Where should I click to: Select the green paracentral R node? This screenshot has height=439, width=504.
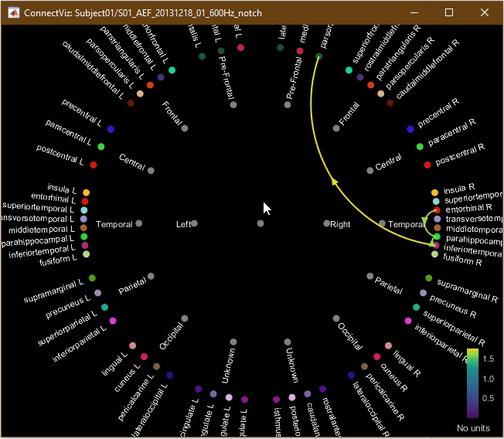(x=420, y=146)
